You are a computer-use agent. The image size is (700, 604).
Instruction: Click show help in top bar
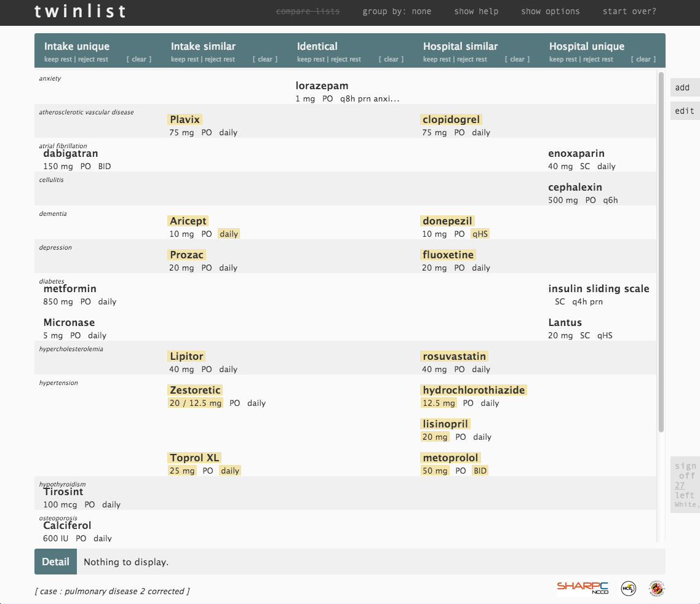coord(476,11)
